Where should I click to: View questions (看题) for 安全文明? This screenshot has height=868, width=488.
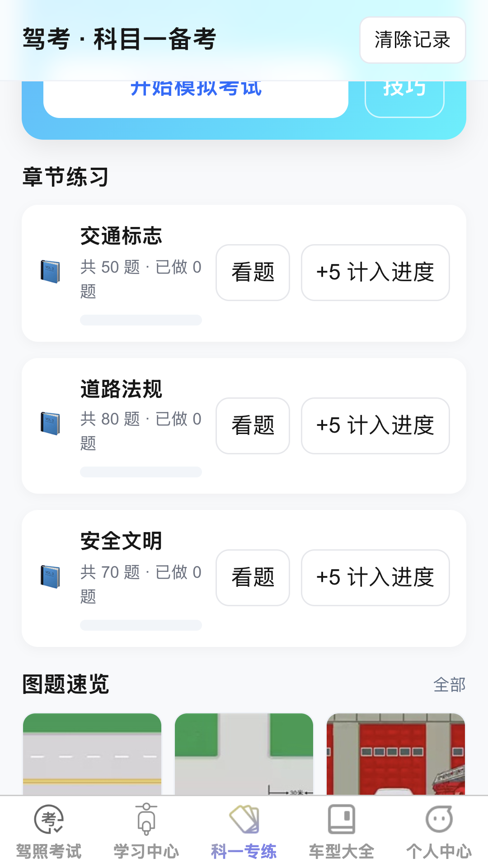click(253, 578)
